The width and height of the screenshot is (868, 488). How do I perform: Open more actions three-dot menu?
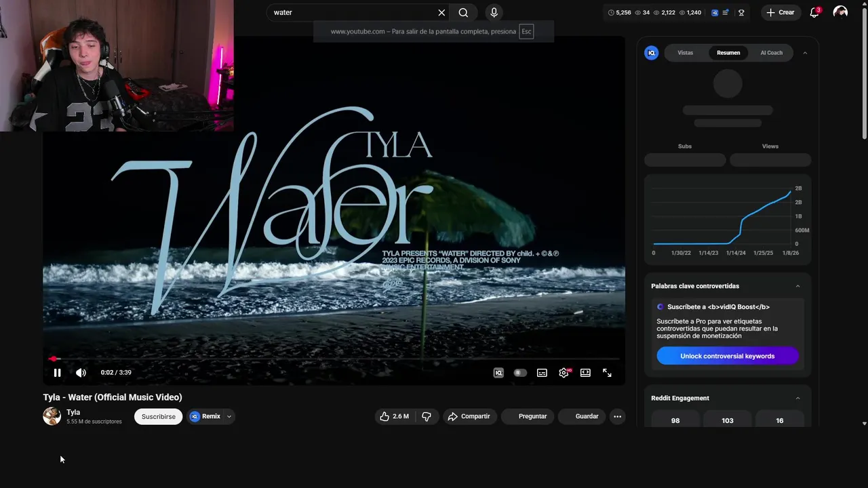617,416
